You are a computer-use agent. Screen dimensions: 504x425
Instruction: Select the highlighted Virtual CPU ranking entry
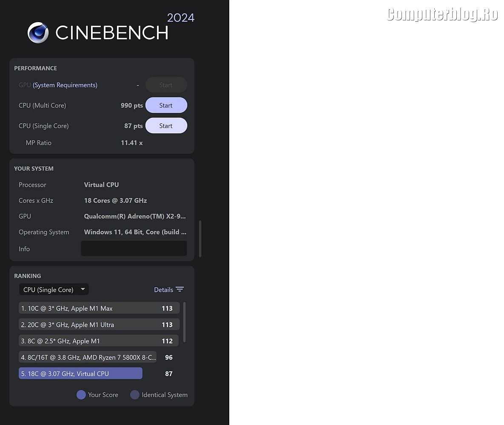[x=80, y=374]
